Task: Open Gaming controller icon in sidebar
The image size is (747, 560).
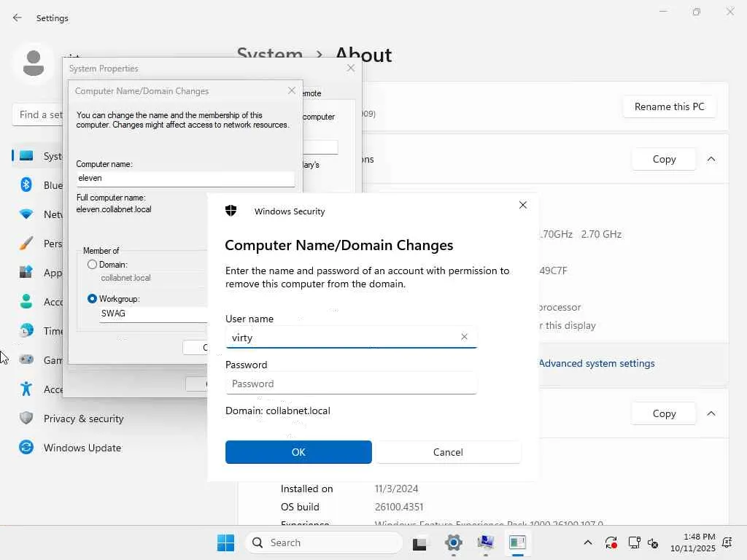Action: pyautogui.click(x=26, y=359)
